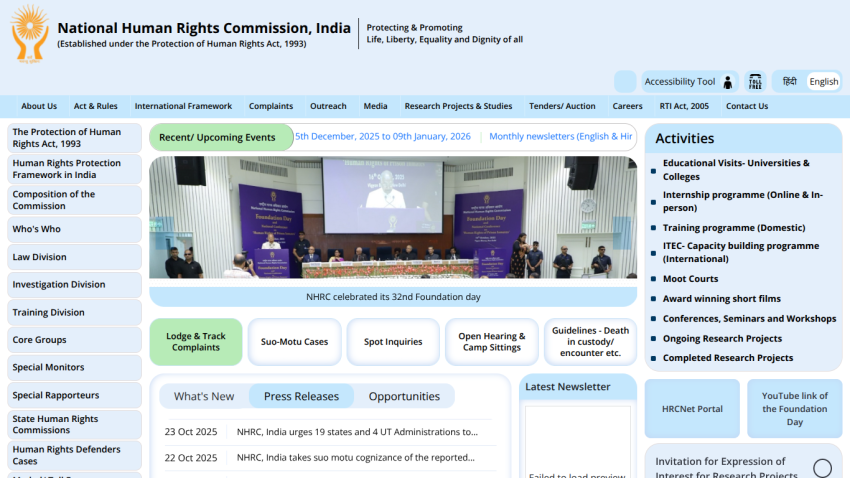Image resolution: width=850 pixels, height=478 pixels.
Task: Switch to Press Releases tab
Action: 301,396
